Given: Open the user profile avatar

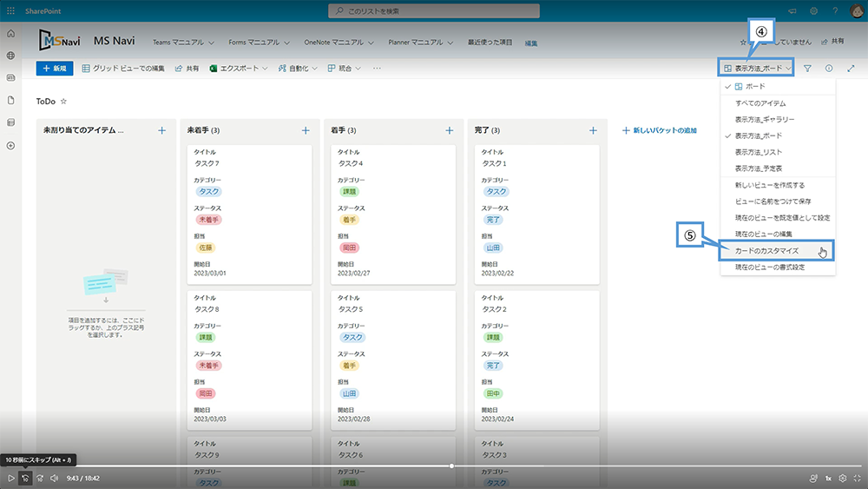Looking at the screenshot, I should pos(857,10).
